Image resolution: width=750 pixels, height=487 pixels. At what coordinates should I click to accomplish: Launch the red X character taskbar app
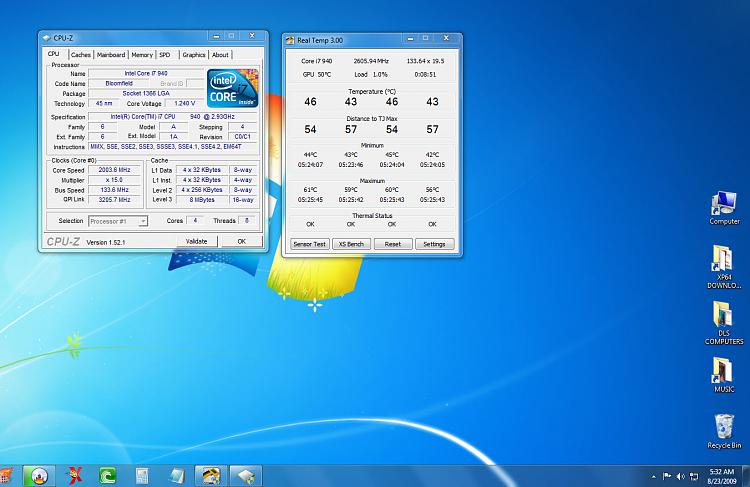[x=74, y=476]
